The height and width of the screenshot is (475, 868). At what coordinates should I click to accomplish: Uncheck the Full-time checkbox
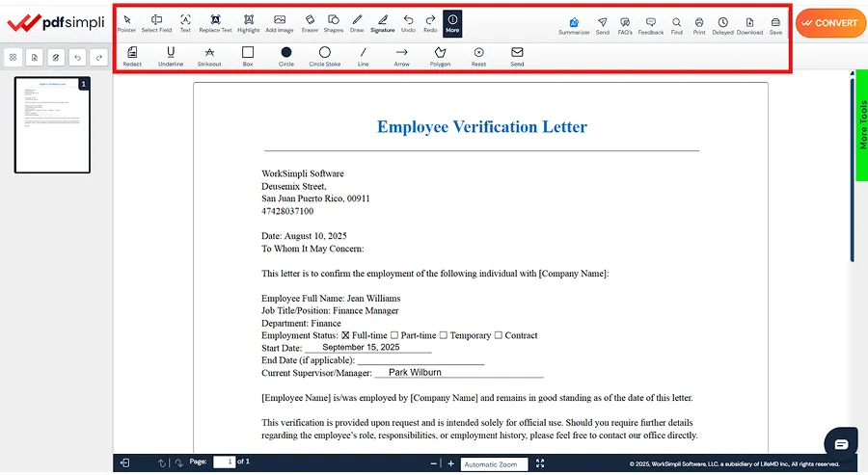(x=345, y=335)
